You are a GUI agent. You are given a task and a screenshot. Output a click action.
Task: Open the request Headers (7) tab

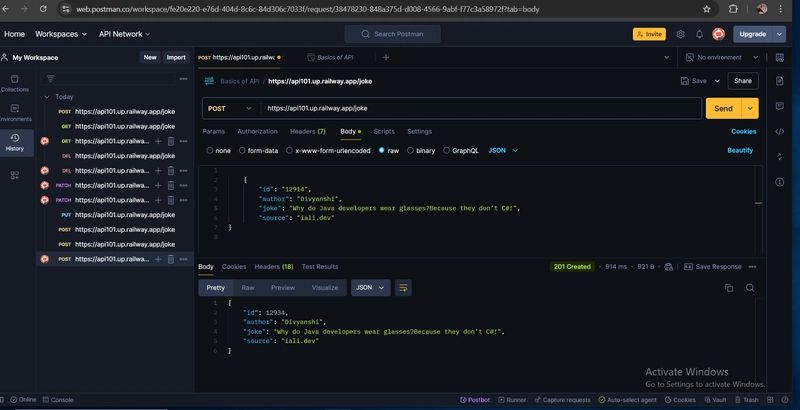308,132
